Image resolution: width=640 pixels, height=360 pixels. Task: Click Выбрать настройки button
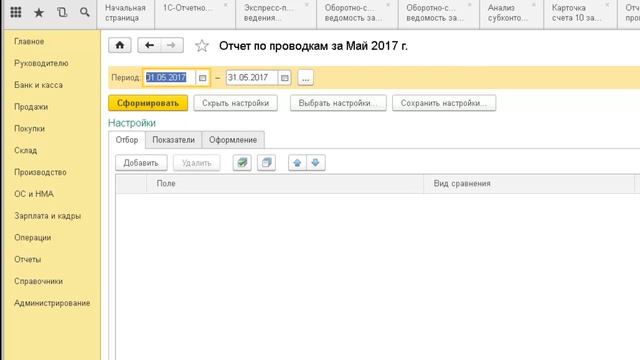[338, 103]
